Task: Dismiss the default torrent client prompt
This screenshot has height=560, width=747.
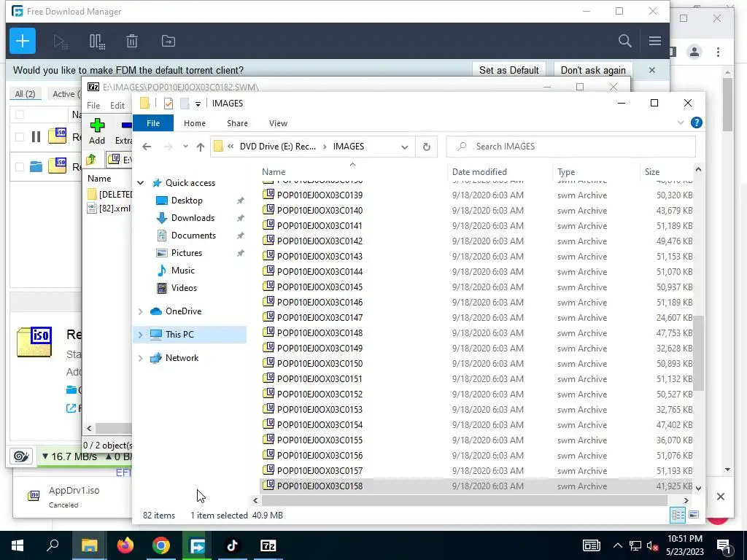Action: click(651, 70)
